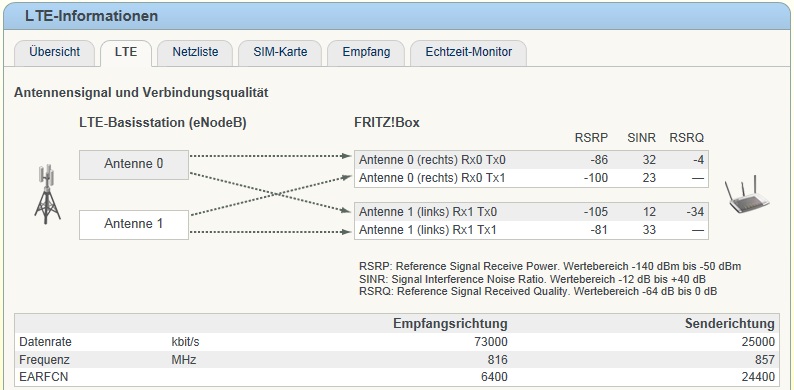Click the Datenrate row label
794x390 pixels.
point(45,342)
